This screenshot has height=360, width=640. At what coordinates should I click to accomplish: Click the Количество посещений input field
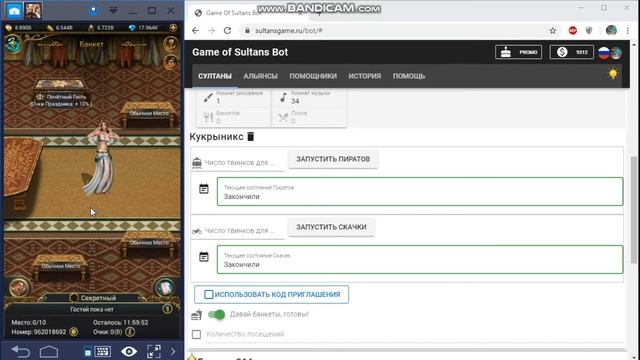tap(414, 334)
